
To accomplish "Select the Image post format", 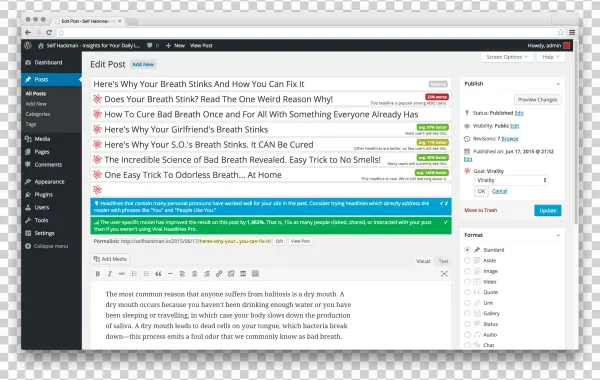I will 467,271.
